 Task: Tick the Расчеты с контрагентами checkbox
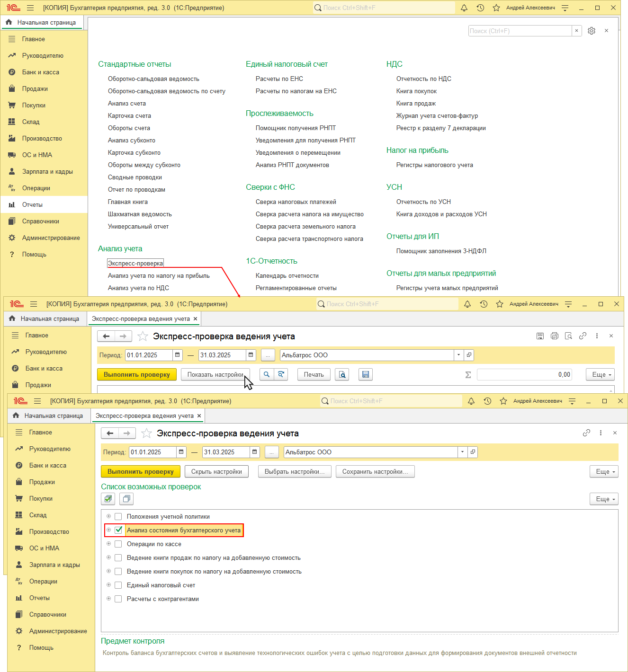pos(118,599)
